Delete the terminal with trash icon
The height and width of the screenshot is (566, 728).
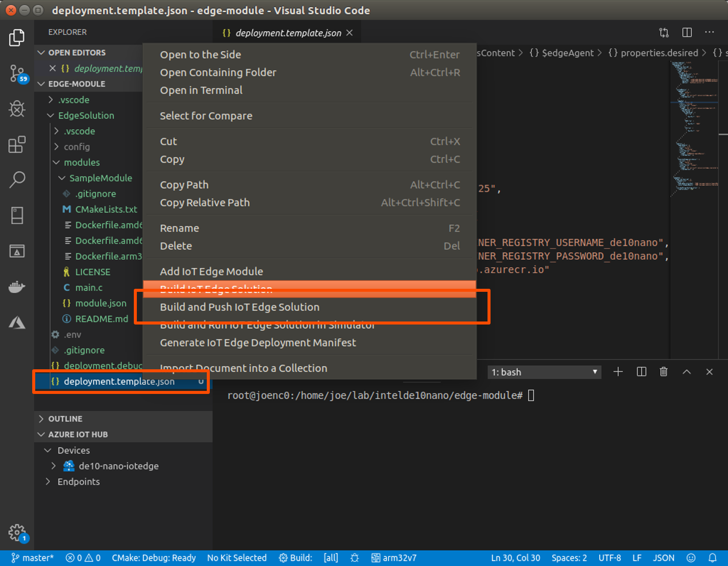point(664,372)
